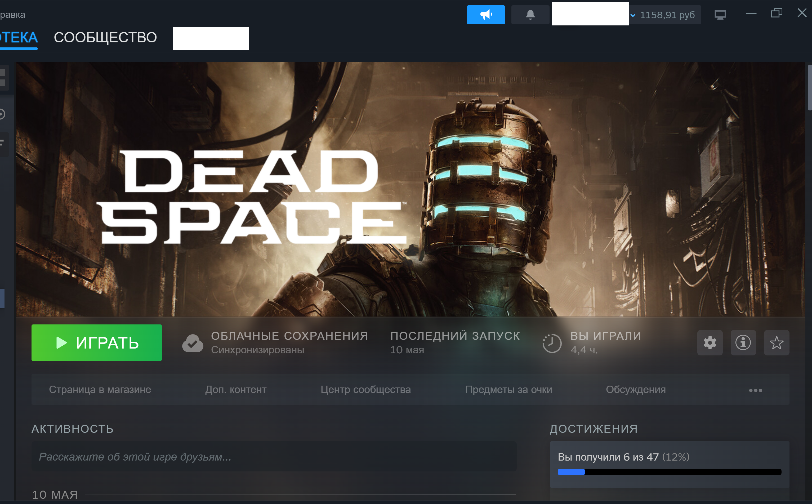Viewport: 812px width, 504px height.
Task: Show game info icon
Action: pos(743,343)
